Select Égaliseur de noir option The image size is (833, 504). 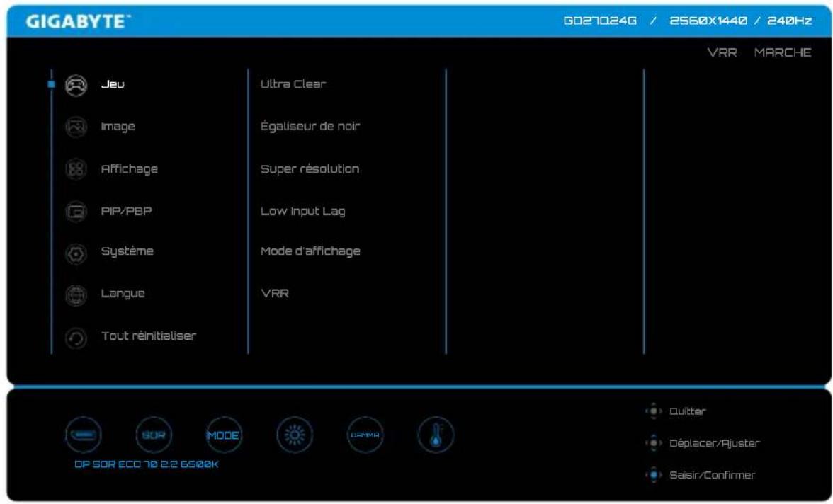tap(310, 127)
